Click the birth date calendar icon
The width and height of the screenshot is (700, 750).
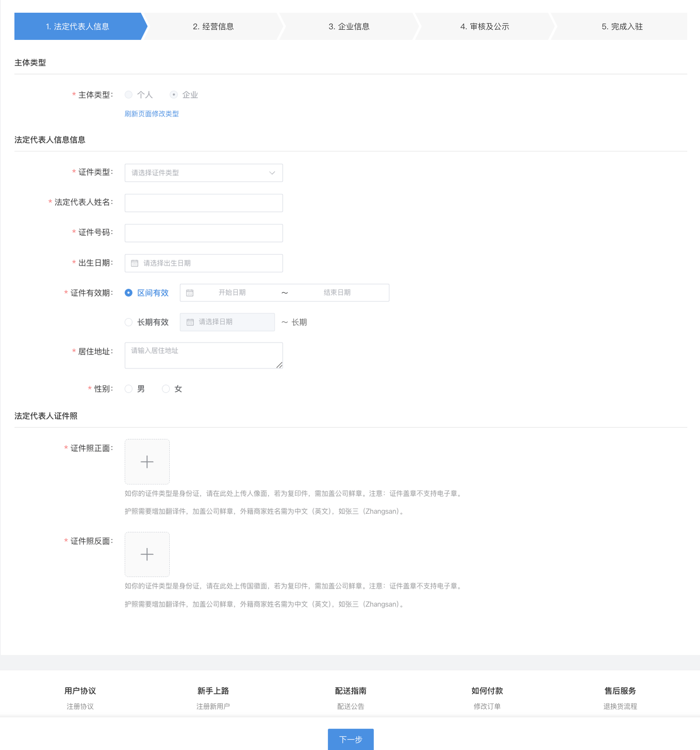[135, 263]
